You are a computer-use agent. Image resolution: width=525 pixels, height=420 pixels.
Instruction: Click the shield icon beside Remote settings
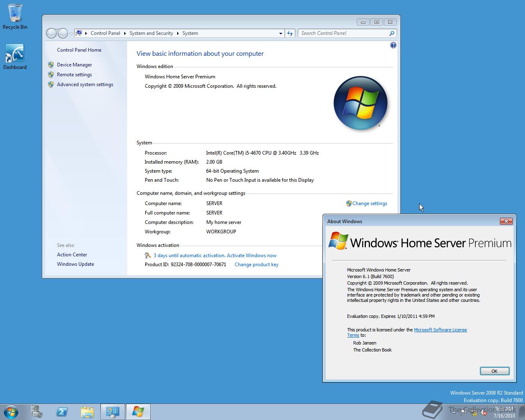tap(51, 75)
